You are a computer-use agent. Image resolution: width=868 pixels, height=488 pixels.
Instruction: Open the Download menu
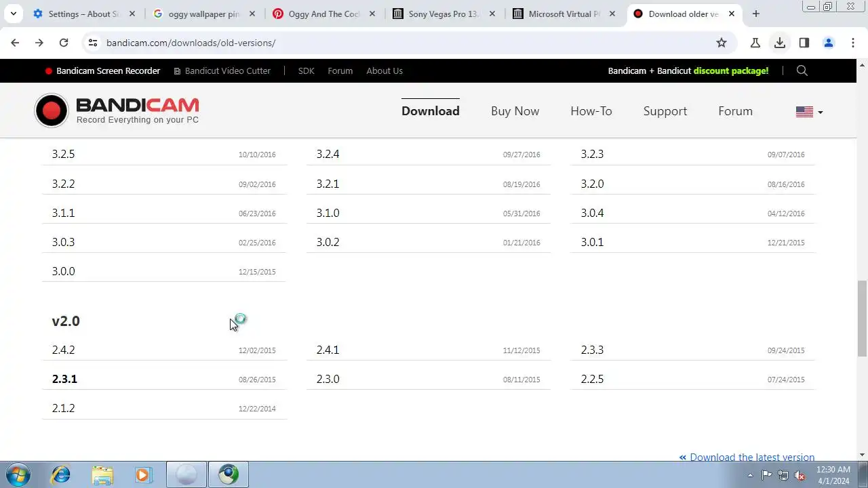coord(431,111)
